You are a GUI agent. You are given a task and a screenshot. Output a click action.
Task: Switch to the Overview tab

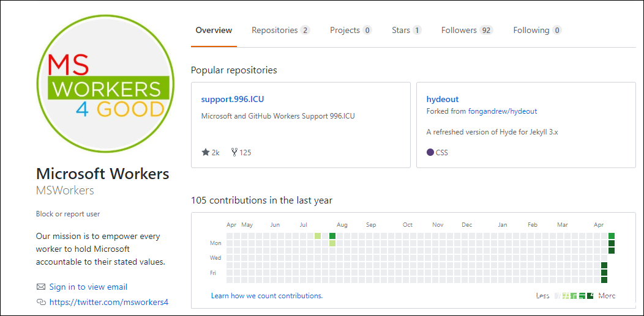[214, 30]
